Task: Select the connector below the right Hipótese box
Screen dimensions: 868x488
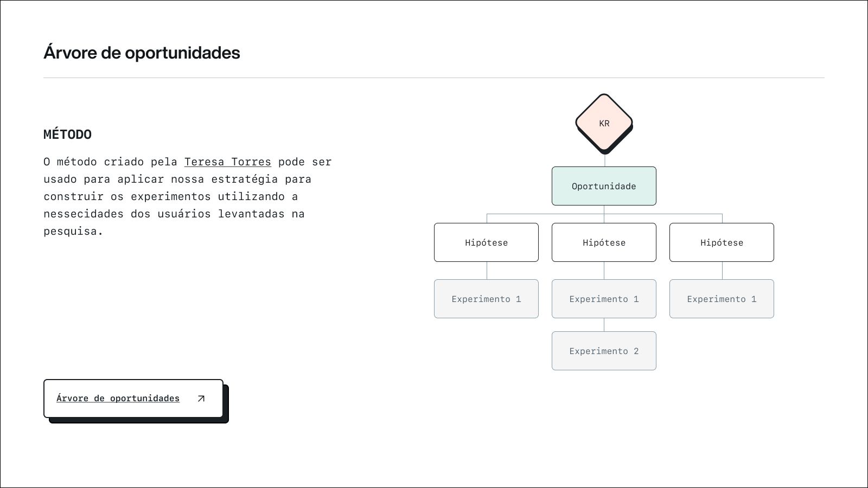Action: tap(722, 271)
